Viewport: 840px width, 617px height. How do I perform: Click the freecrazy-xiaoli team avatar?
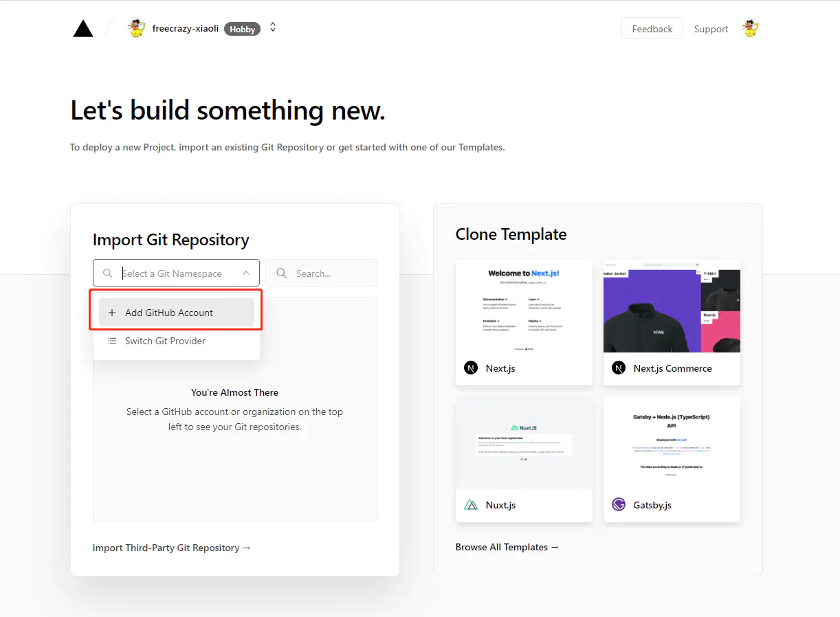pos(137,29)
